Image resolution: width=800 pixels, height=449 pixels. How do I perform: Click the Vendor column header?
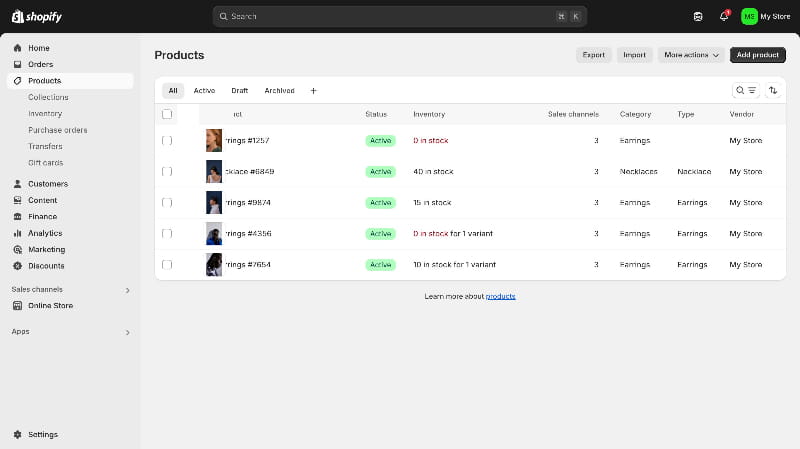741,114
